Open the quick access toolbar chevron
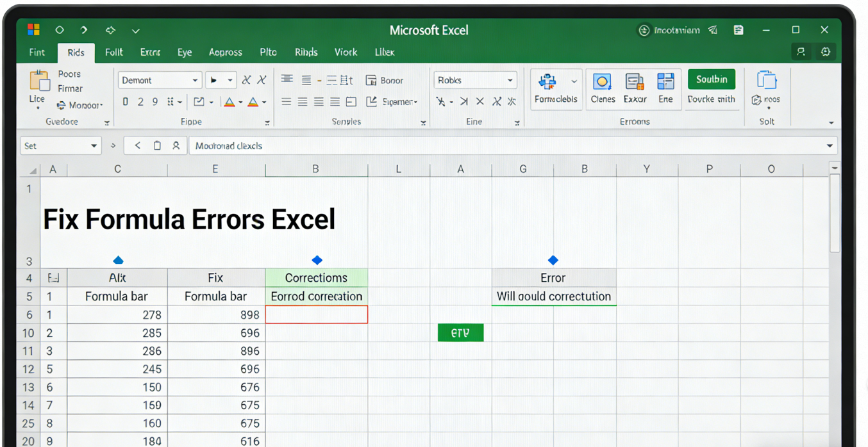868x447 pixels. 135,30
